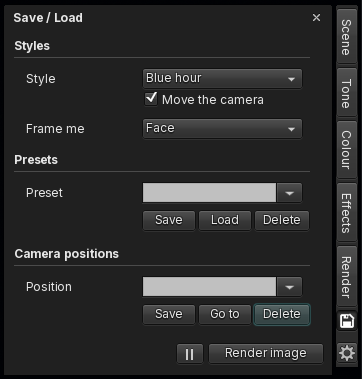Screen dimensions: 362x379
Task: Toggle the Move the camera checkbox
Action: point(151,99)
